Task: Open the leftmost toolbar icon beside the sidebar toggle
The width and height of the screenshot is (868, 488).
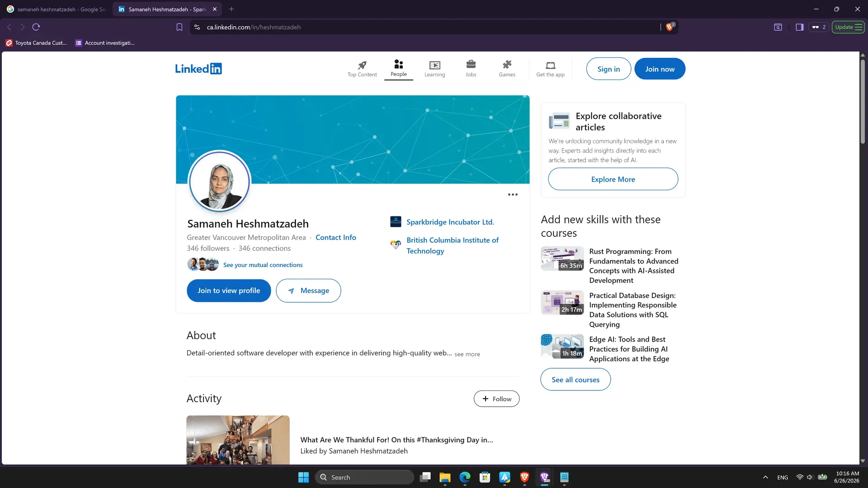Action: pyautogui.click(x=778, y=27)
